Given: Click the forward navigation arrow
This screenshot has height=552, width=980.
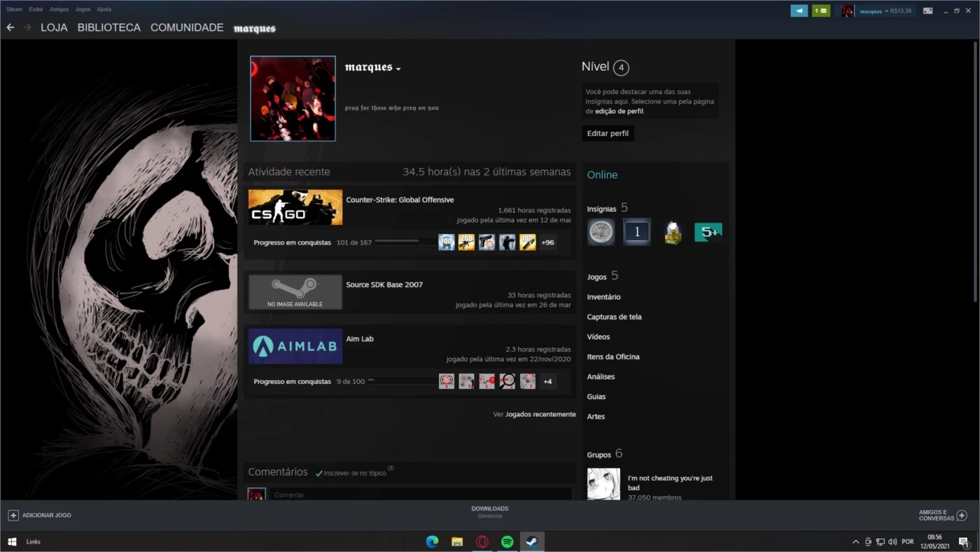Looking at the screenshot, I should click(x=27, y=27).
